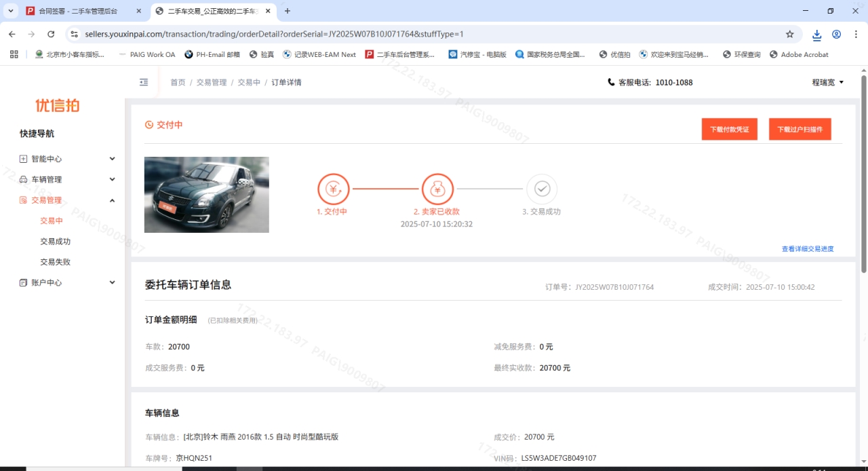Open the 查看详细交易进度 link
The width and height of the screenshot is (868, 471).
pos(808,249)
